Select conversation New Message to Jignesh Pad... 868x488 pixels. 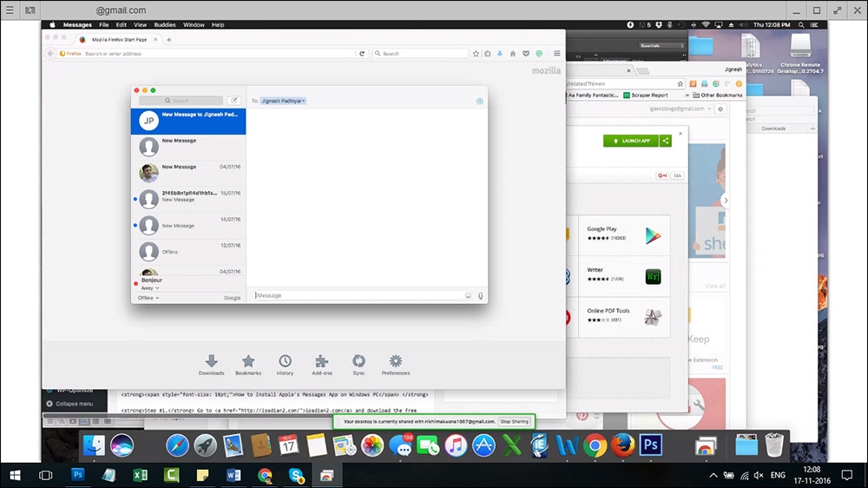pos(188,121)
